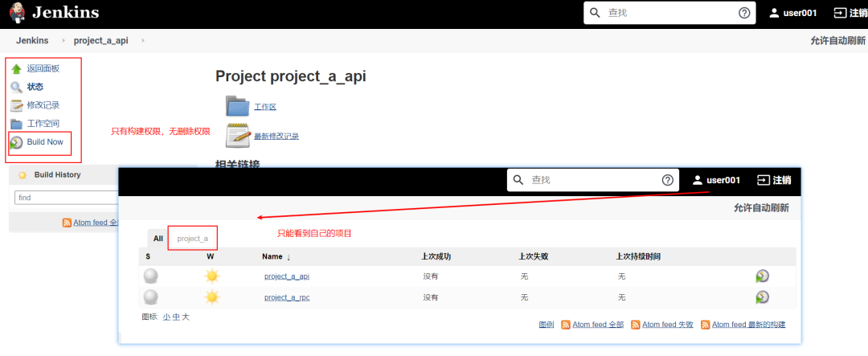Click Build Now clock icon

tap(17, 142)
